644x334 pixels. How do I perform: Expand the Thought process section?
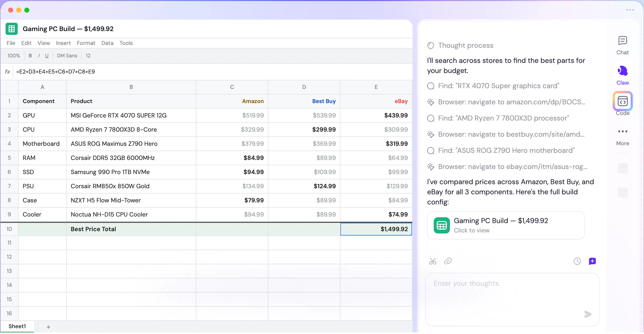[x=466, y=45]
